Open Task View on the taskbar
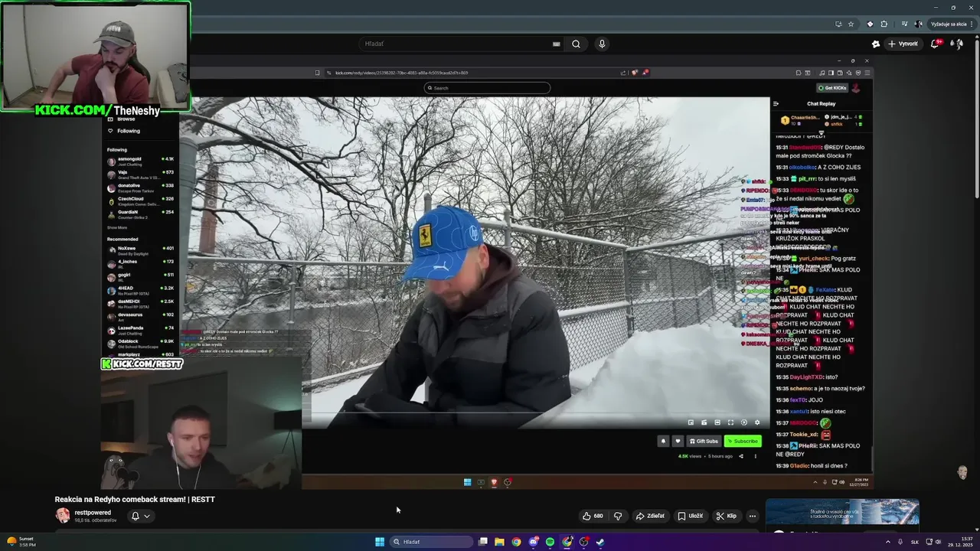Image resolution: width=980 pixels, height=551 pixels. pyautogui.click(x=483, y=542)
